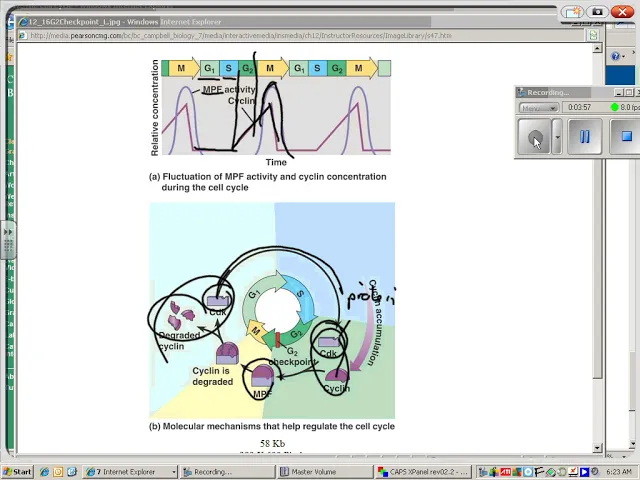Switch to Master Volume taskbar button

325,472
